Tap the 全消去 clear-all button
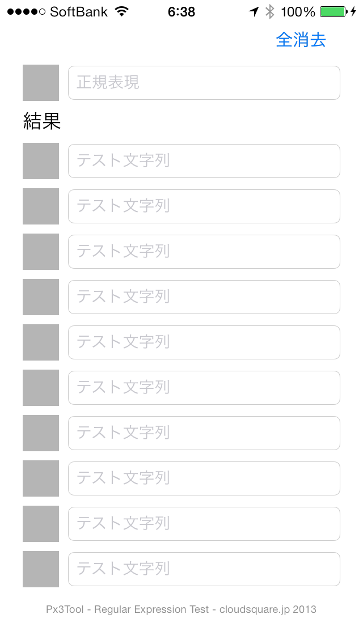 (301, 40)
